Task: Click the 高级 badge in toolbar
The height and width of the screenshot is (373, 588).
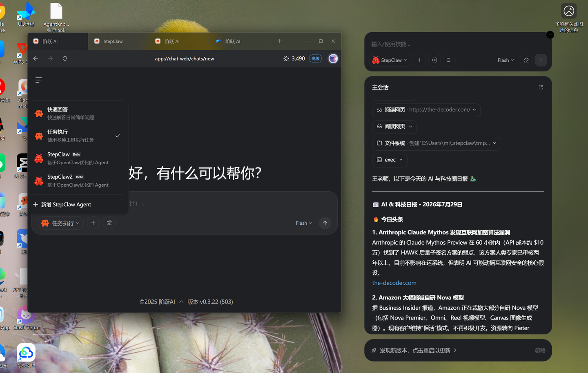Action: [x=315, y=58]
